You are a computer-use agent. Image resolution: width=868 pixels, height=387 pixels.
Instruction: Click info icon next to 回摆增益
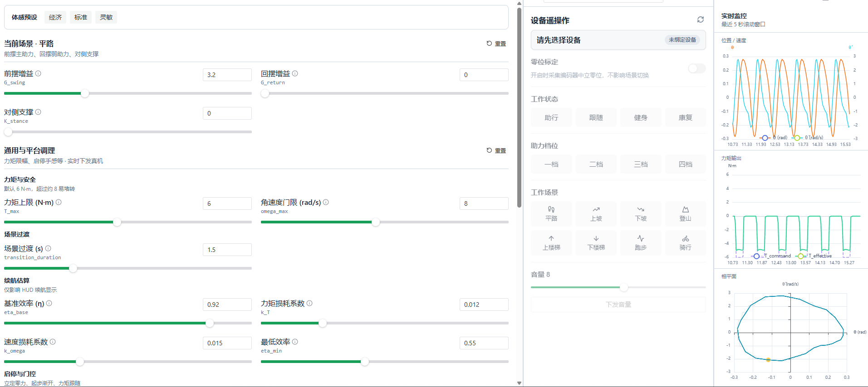click(x=295, y=73)
